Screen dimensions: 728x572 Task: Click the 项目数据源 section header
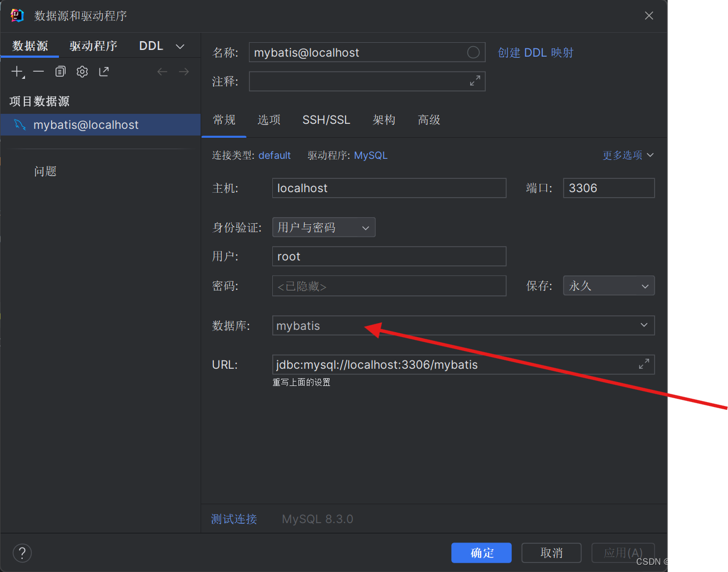click(x=39, y=101)
